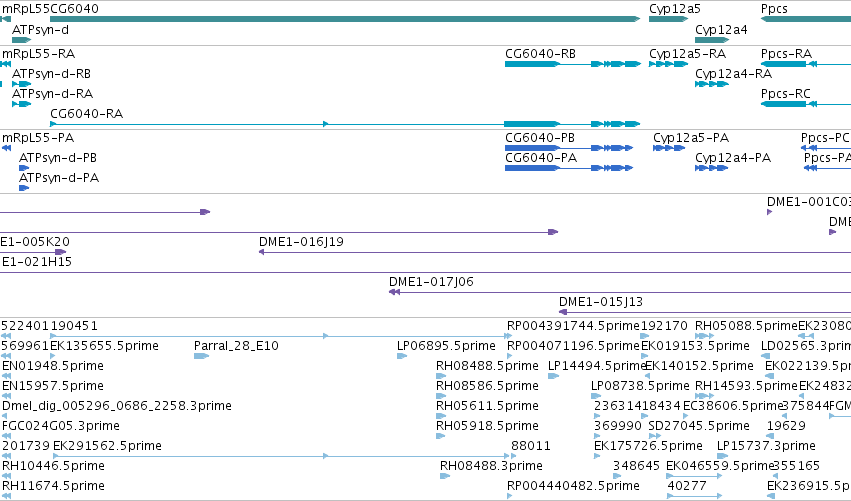Click protein Cyp12a5-PA
The width and height of the screenshot is (851, 501).
[669, 148]
